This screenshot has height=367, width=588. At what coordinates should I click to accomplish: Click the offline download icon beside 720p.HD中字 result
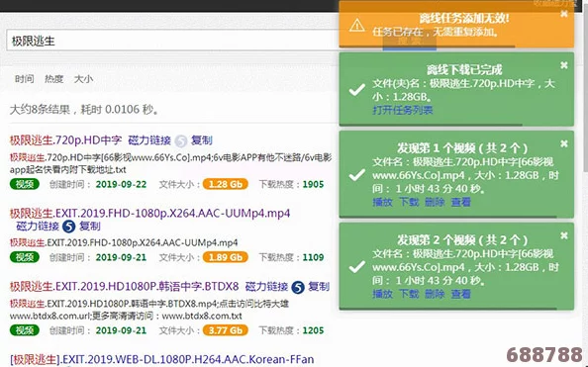[181, 140]
